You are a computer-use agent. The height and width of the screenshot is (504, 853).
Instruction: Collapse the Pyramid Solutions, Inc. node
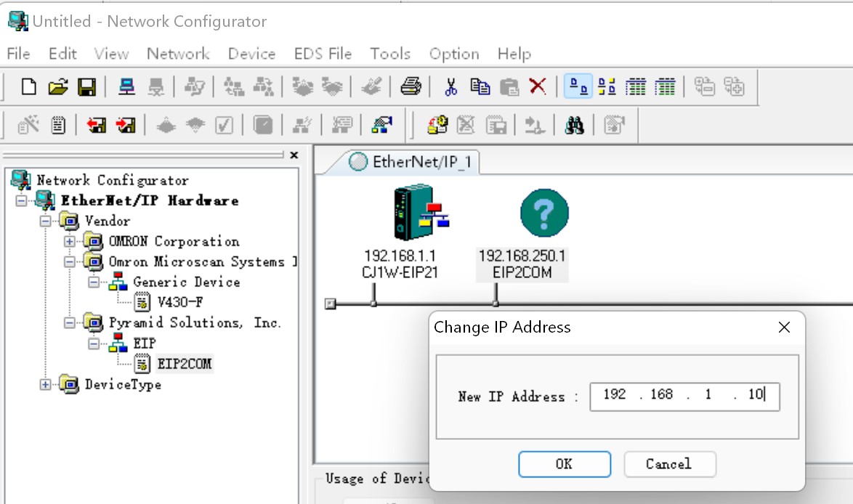tap(70, 322)
